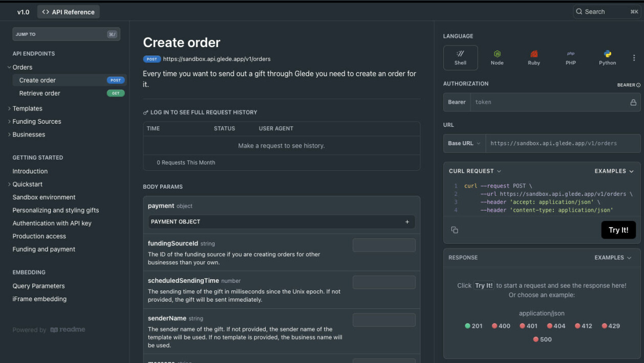The height and width of the screenshot is (363, 644).
Task: Go to the Production access page
Action: click(x=39, y=236)
